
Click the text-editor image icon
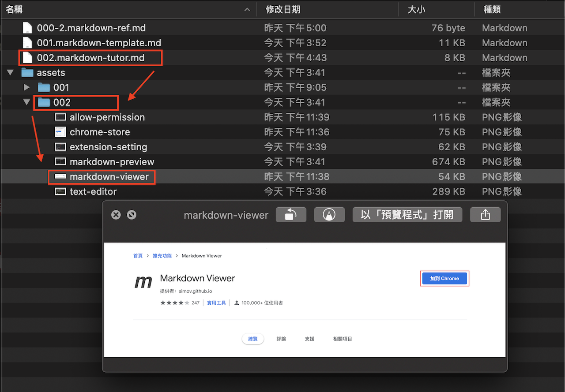click(x=60, y=191)
